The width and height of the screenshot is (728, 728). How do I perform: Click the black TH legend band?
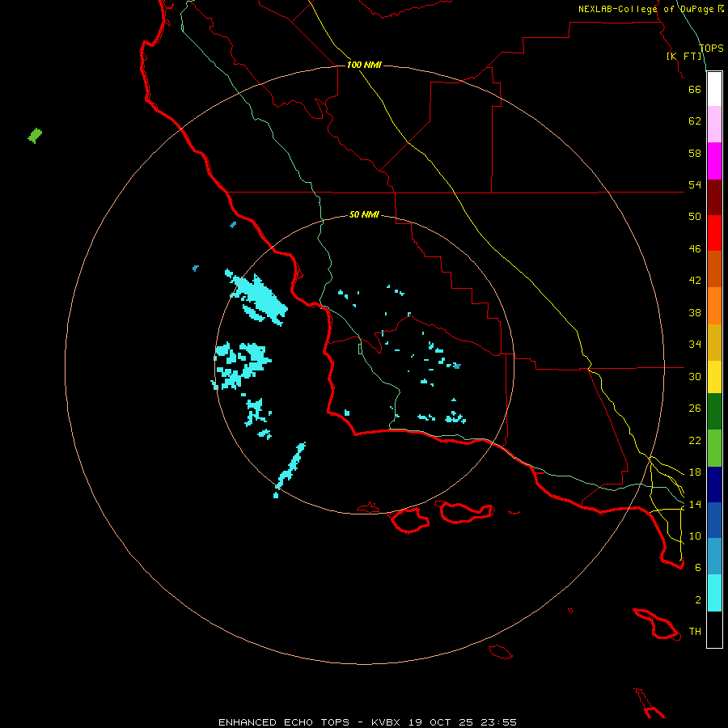pyautogui.click(x=714, y=629)
